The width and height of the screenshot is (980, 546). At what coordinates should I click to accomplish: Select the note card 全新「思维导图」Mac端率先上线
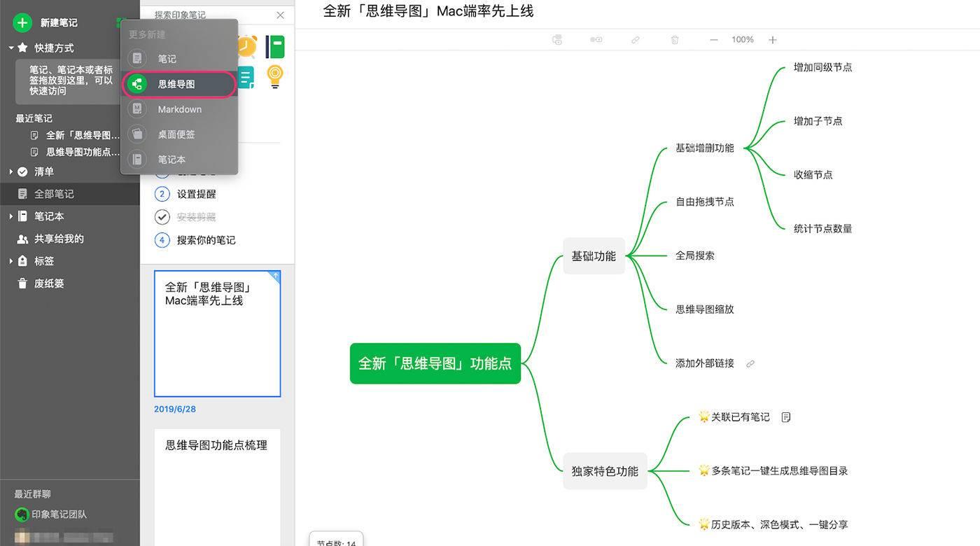pyautogui.click(x=217, y=334)
